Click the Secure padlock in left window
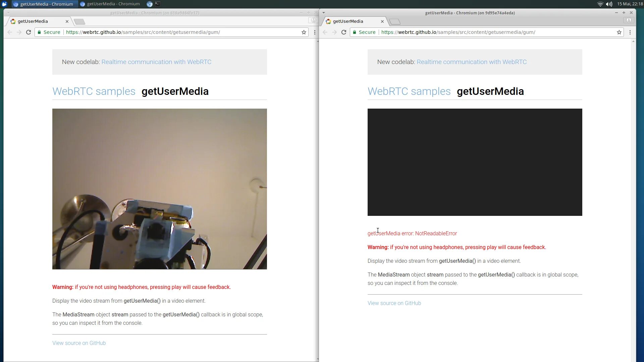Viewport: 644px width, 362px height. [39, 32]
